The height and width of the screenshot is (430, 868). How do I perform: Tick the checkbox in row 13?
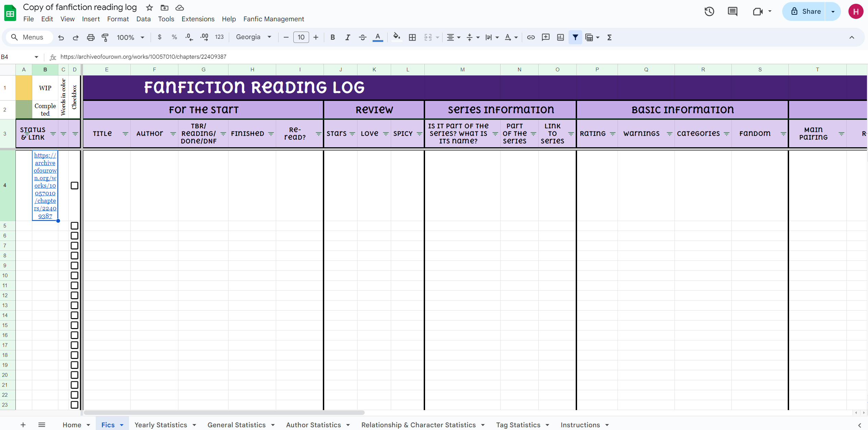point(74,305)
